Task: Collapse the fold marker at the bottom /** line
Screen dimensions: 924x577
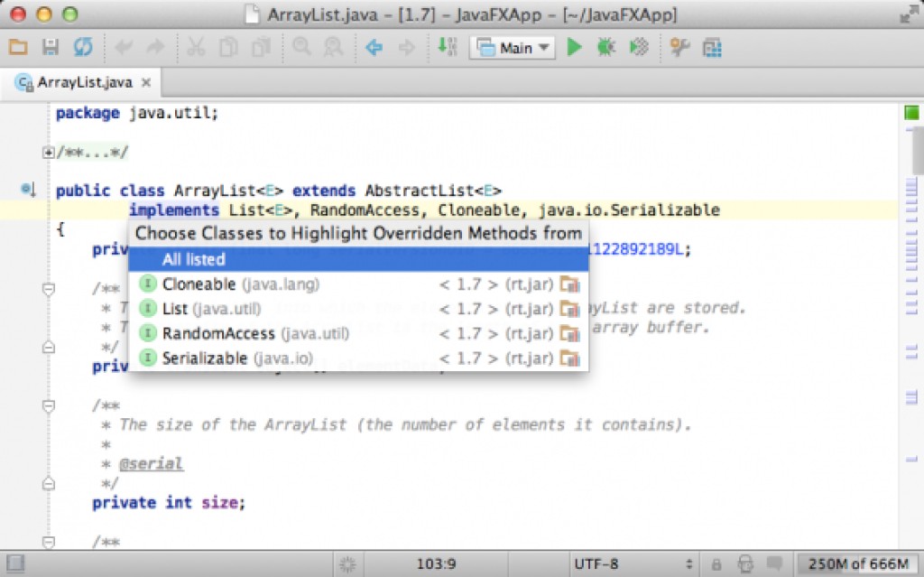Action: [x=49, y=542]
